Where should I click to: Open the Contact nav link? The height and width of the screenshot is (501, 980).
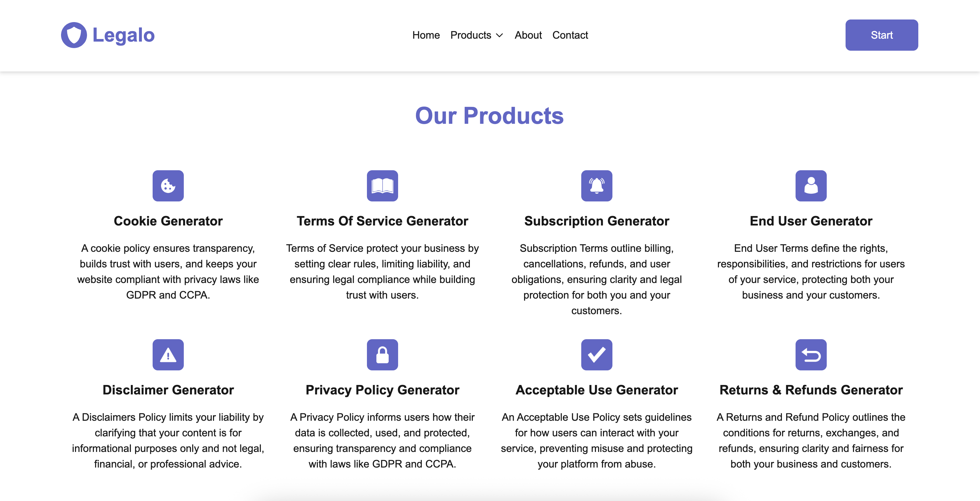(570, 35)
